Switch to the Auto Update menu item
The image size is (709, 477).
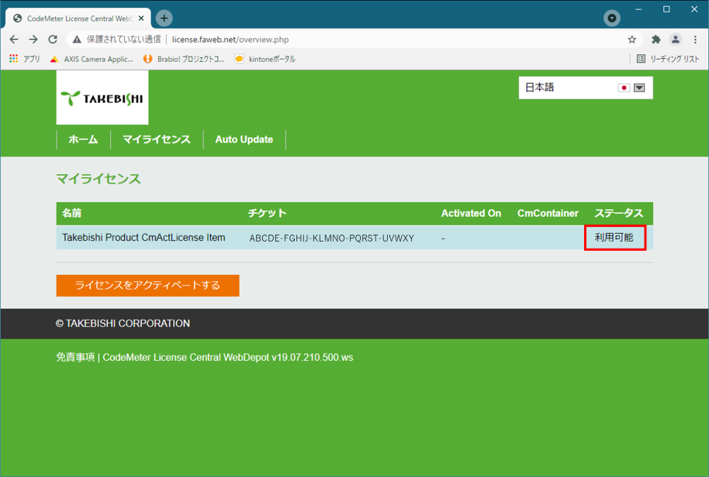[x=244, y=139]
